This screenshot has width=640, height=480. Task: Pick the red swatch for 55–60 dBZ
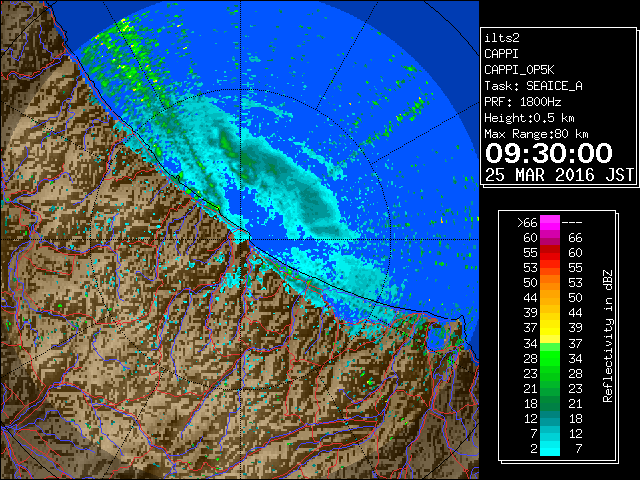tap(550, 253)
